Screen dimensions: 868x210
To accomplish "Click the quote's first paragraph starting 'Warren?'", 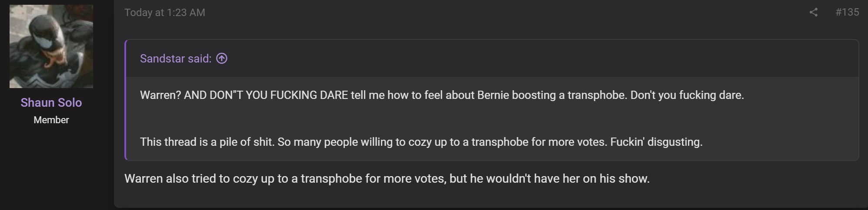I will (442, 95).
